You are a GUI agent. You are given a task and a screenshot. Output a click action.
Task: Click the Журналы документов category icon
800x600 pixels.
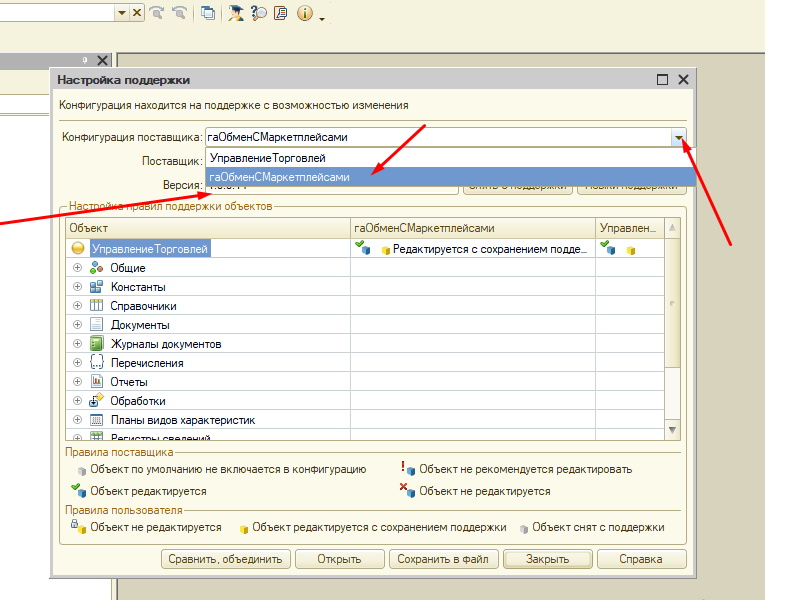(x=96, y=344)
